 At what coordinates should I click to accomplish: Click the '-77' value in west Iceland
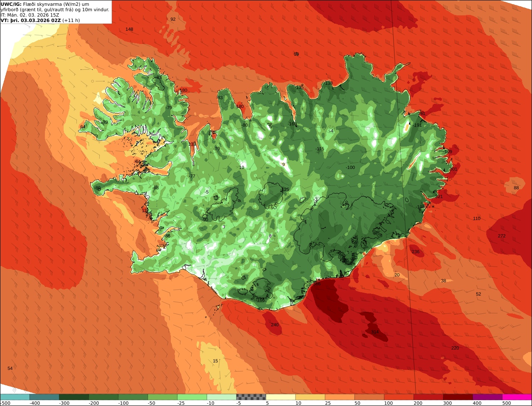[192, 176]
